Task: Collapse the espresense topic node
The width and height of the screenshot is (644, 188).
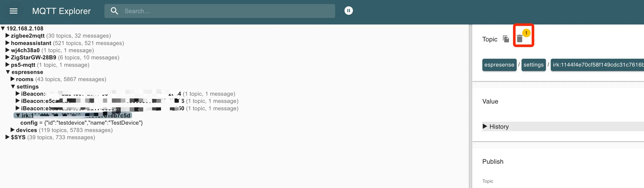Action: point(8,72)
